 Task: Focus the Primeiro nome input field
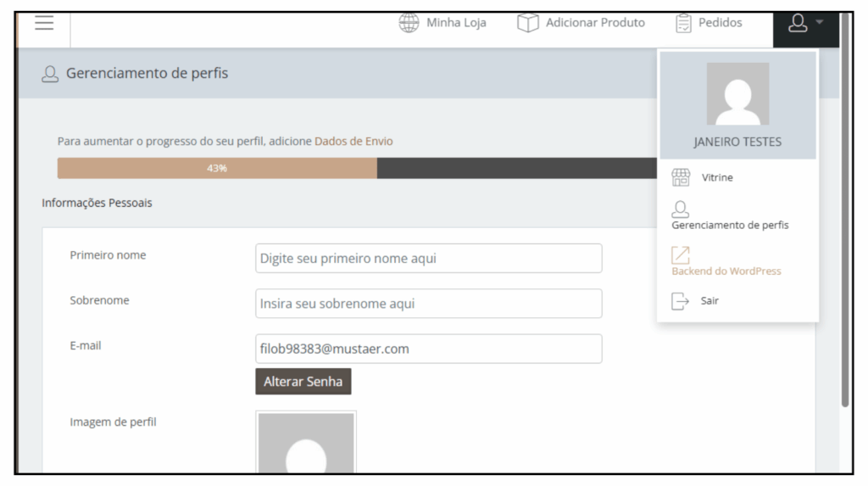click(x=428, y=258)
